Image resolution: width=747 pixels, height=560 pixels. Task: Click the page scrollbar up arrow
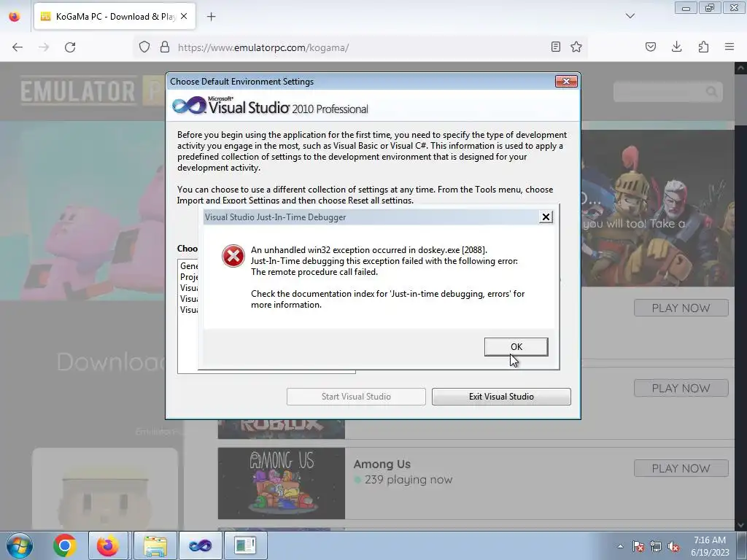[x=741, y=68]
